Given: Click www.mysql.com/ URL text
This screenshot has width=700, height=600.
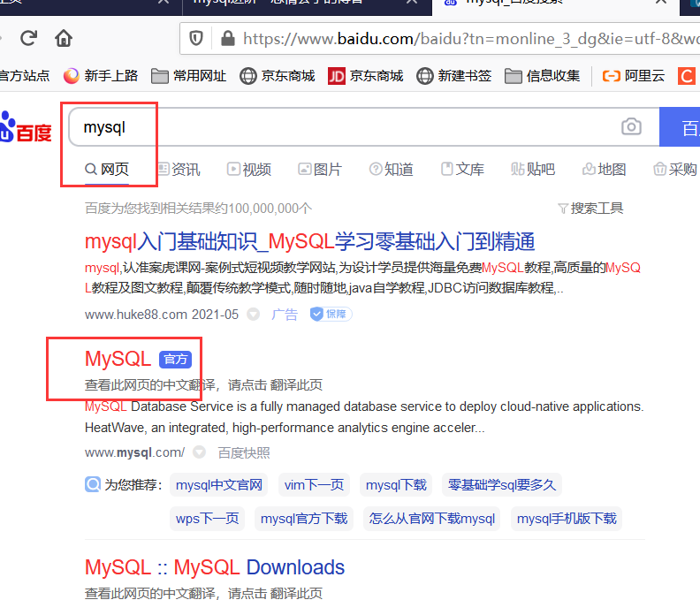Looking at the screenshot, I should coord(135,452).
